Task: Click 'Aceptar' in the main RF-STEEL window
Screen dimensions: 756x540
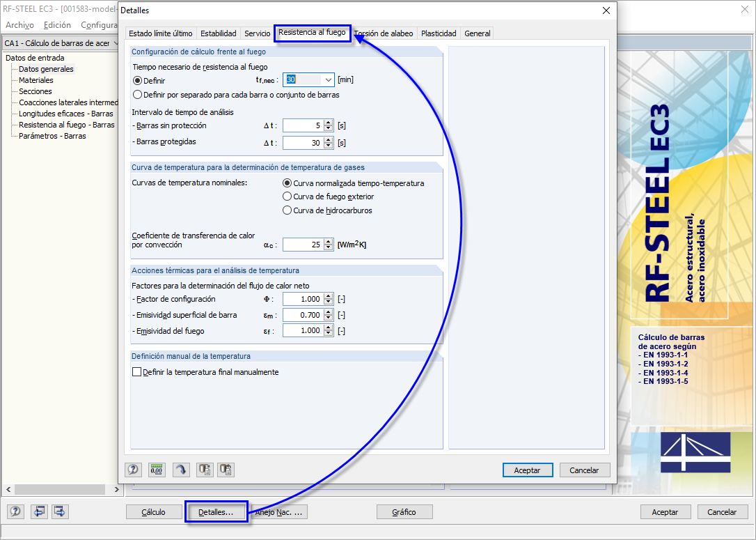Action: pos(665,512)
